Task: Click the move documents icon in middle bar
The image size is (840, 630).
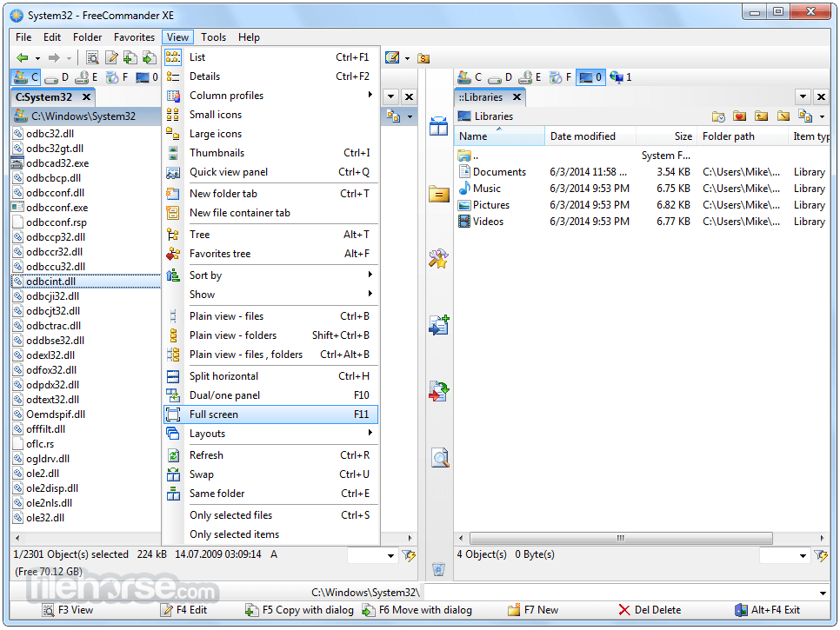Action: tap(439, 391)
